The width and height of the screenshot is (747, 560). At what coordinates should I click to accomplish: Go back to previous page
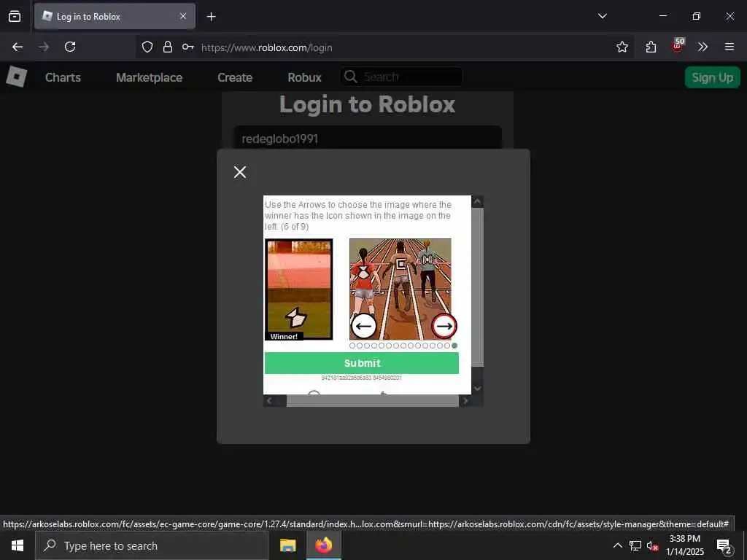tap(18, 47)
